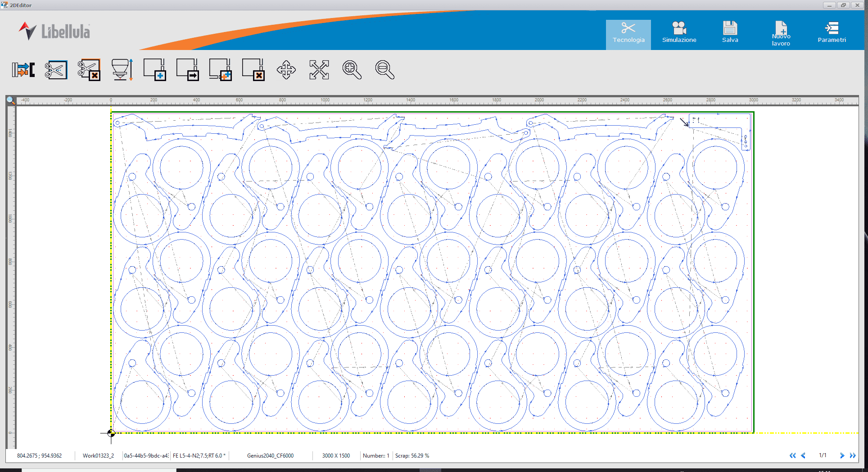Go to the next sheet page

[x=842, y=455]
